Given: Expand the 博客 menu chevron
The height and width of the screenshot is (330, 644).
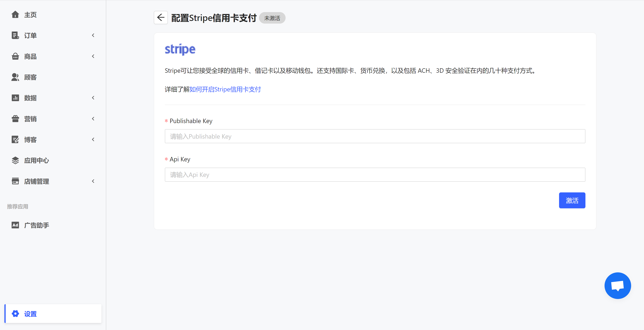Looking at the screenshot, I should 93,139.
